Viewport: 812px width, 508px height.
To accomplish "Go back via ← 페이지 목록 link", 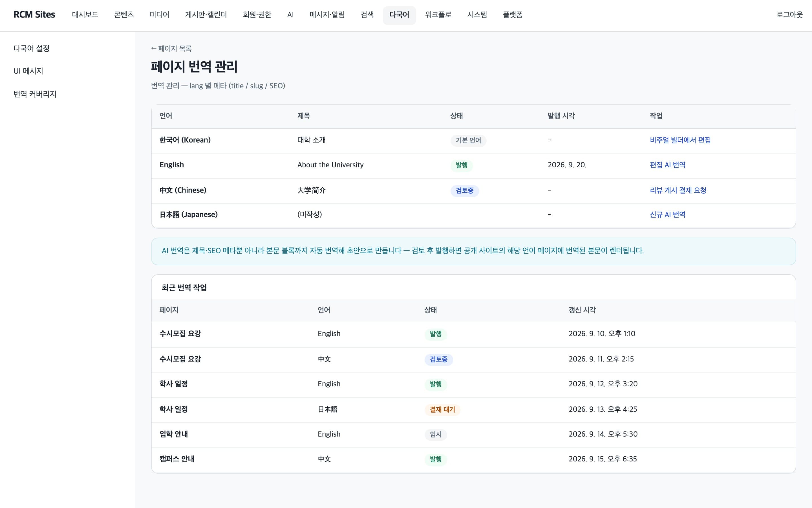I will pyautogui.click(x=171, y=49).
